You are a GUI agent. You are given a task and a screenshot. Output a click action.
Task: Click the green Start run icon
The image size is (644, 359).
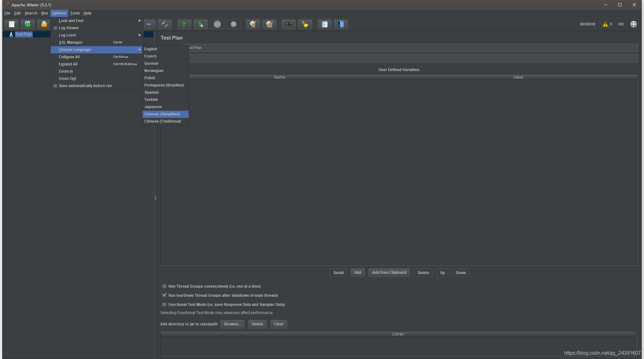(184, 24)
